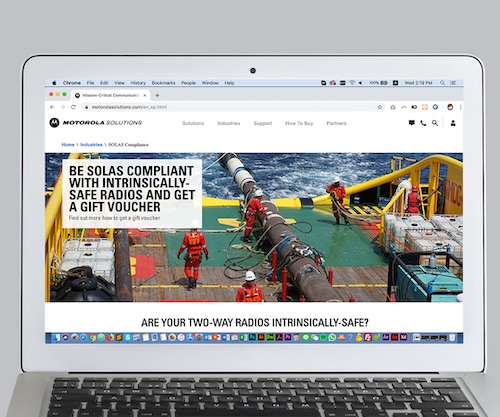The height and width of the screenshot is (417, 500).
Task: Open Chrome profile avatar
Action: (450, 107)
